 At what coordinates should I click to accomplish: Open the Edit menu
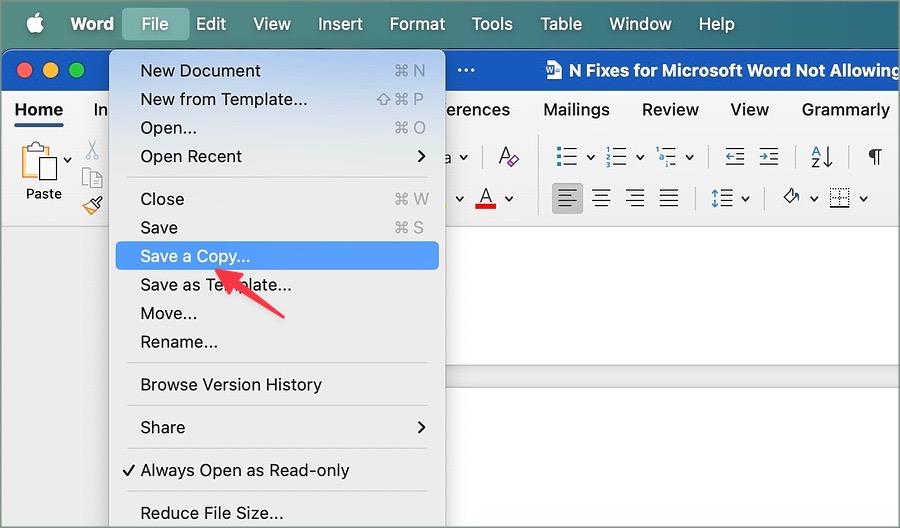tap(211, 24)
